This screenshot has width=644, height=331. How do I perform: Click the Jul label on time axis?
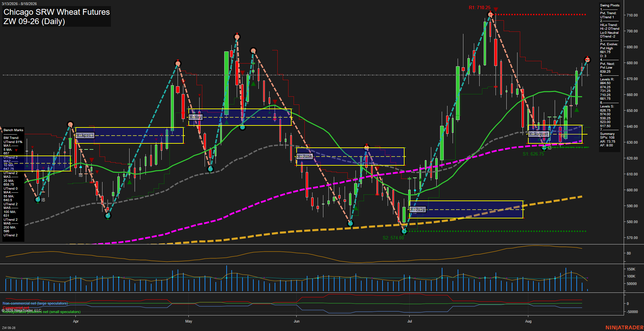click(410, 321)
